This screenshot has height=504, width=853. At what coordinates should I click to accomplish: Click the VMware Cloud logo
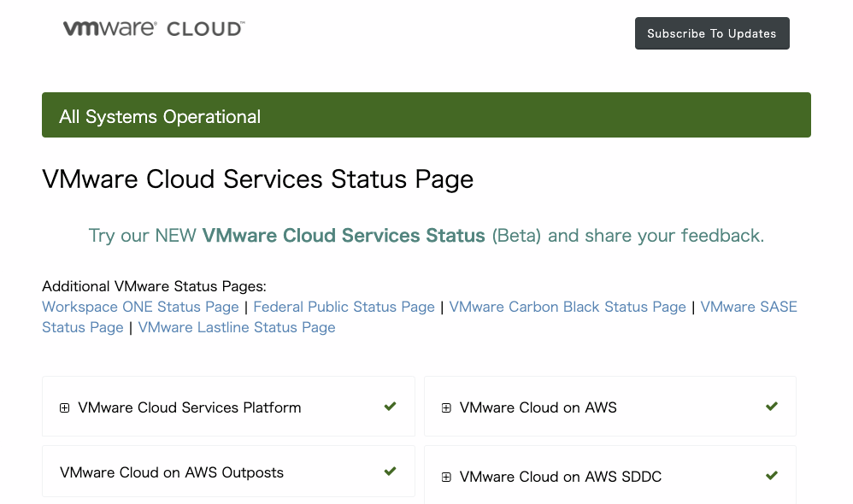154,27
